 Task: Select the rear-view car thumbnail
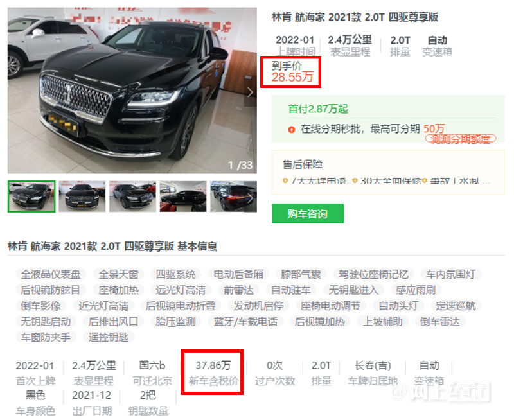tap(233, 197)
